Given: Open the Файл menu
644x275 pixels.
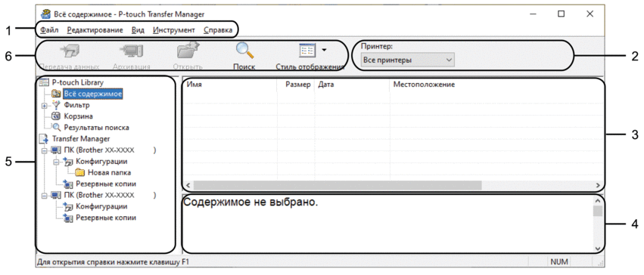Looking at the screenshot, I should [x=50, y=30].
